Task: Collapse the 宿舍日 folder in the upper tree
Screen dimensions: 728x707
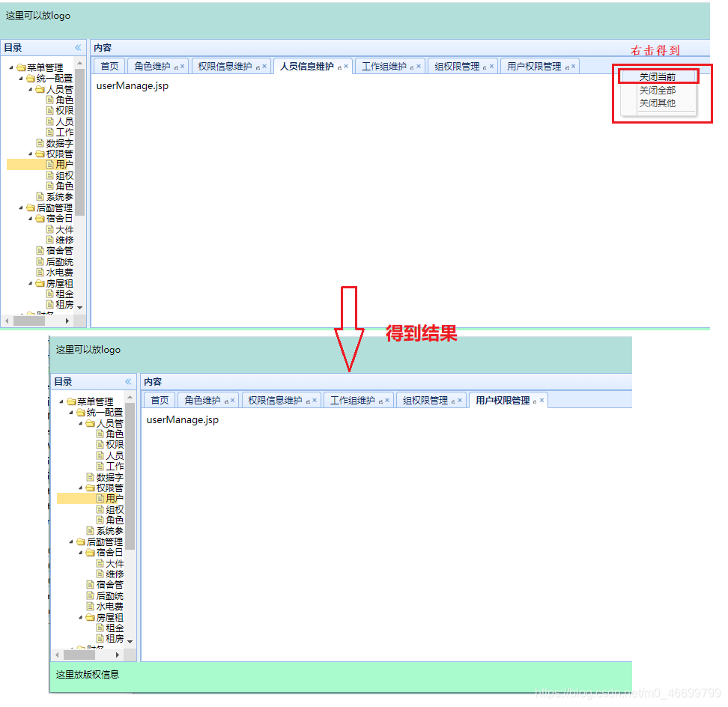Action: (x=31, y=218)
